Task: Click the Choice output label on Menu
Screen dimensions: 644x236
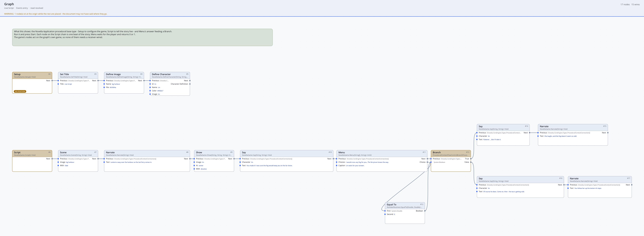Action: [x=422, y=162]
